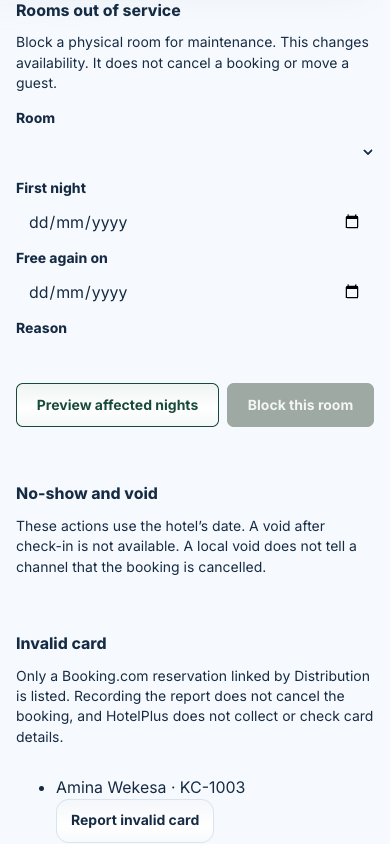Image resolution: width=390 pixels, height=844 pixels.
Task: Open the Free again on calendar icon
Action: pyautogui.click(x=352, y=292)
